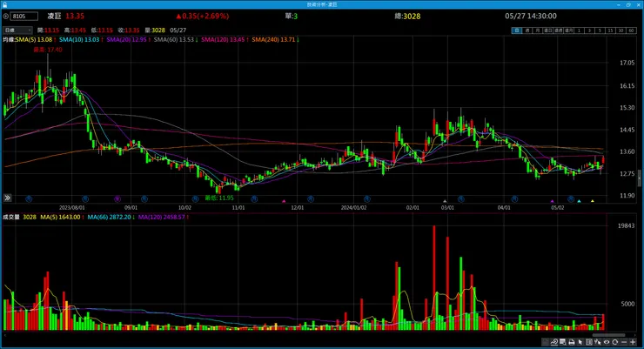This screenshot has width=644, height=349.
Task: Select the 15-minute timeframe button
Action: 610,30
